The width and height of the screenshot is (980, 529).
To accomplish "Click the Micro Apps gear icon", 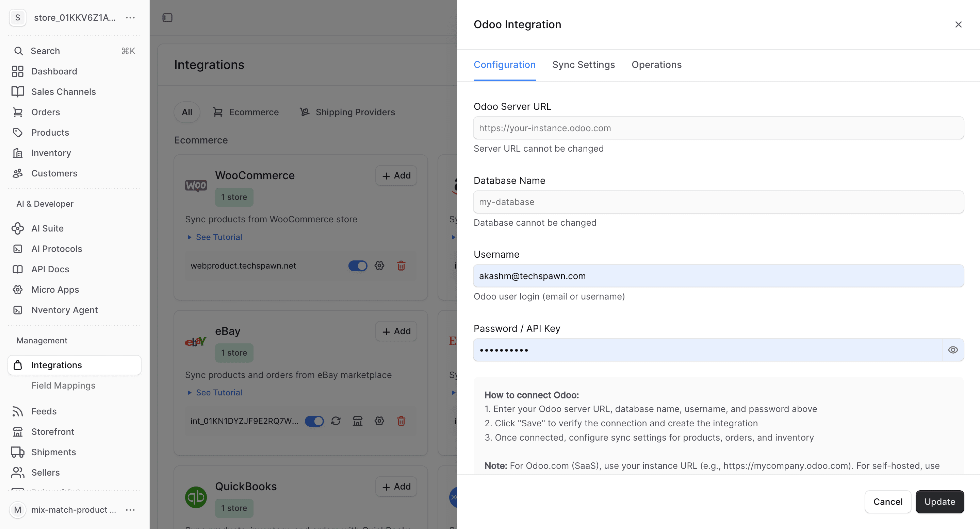I will point(17,290).
